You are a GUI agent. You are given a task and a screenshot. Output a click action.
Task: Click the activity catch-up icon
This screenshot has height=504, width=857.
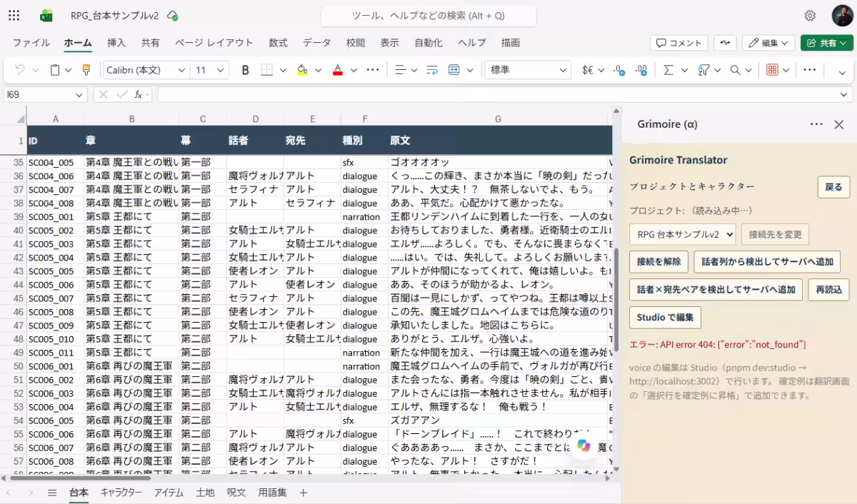(725, 43)
